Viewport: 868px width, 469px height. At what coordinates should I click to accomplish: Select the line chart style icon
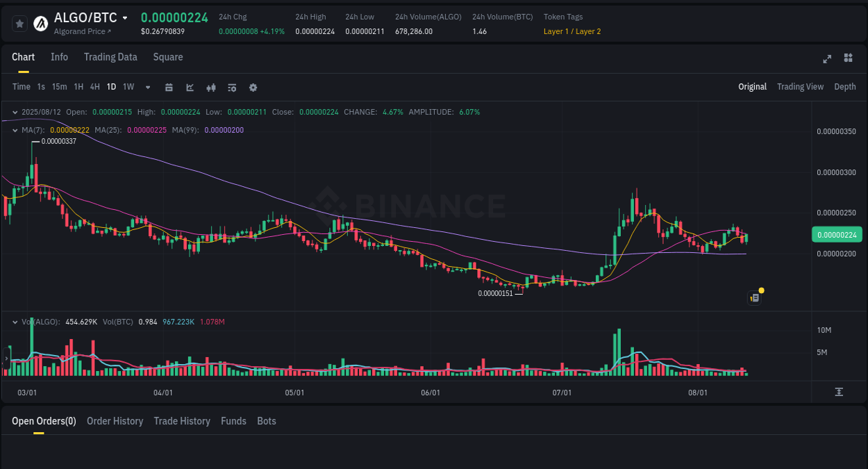(189, 87)
